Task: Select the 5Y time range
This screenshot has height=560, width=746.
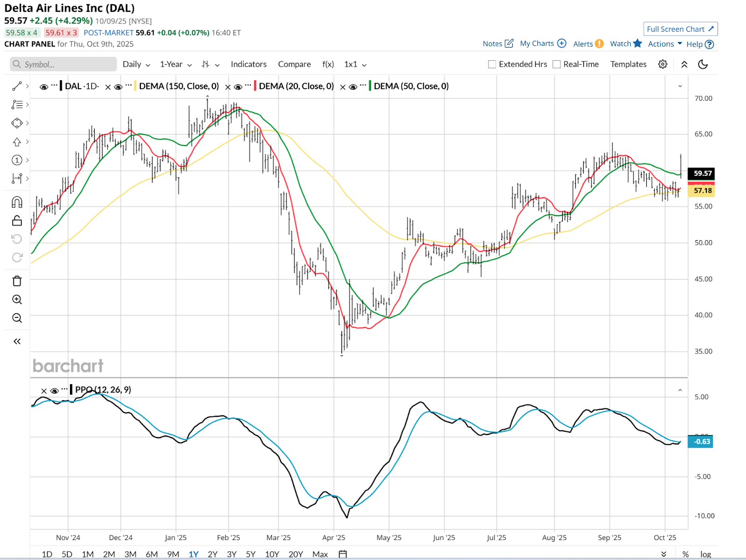Action: 251,554
